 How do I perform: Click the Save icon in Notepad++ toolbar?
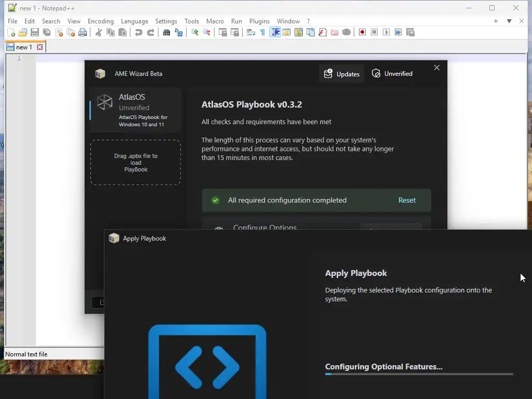pos(35,32)
